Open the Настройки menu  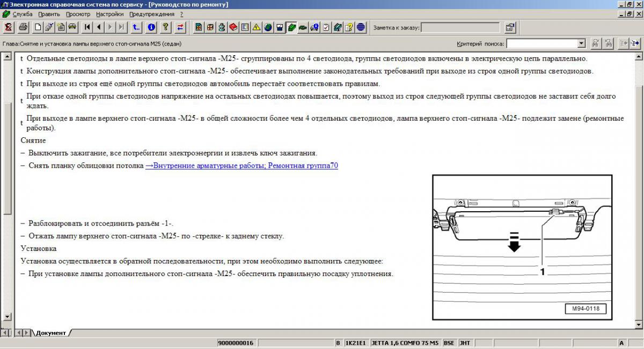(110, 14)
